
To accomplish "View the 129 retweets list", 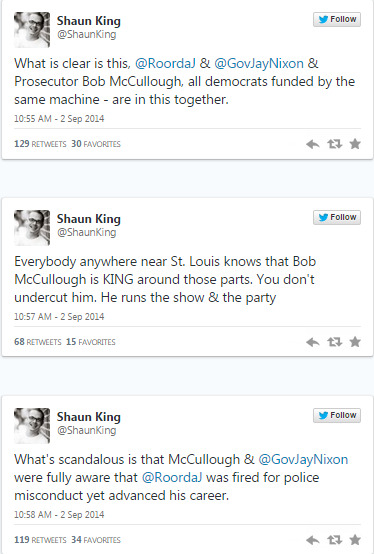I will coord(40,144).
